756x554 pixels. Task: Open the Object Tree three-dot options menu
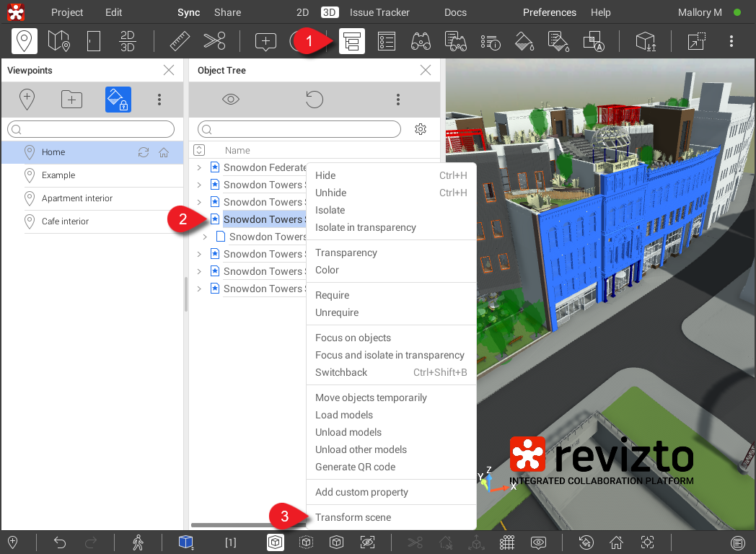click(398, 100)
